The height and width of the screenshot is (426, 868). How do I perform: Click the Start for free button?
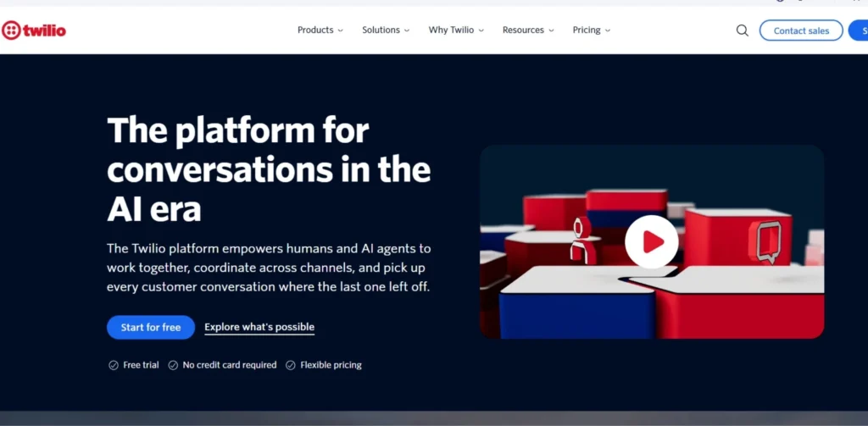pos(151,328)
